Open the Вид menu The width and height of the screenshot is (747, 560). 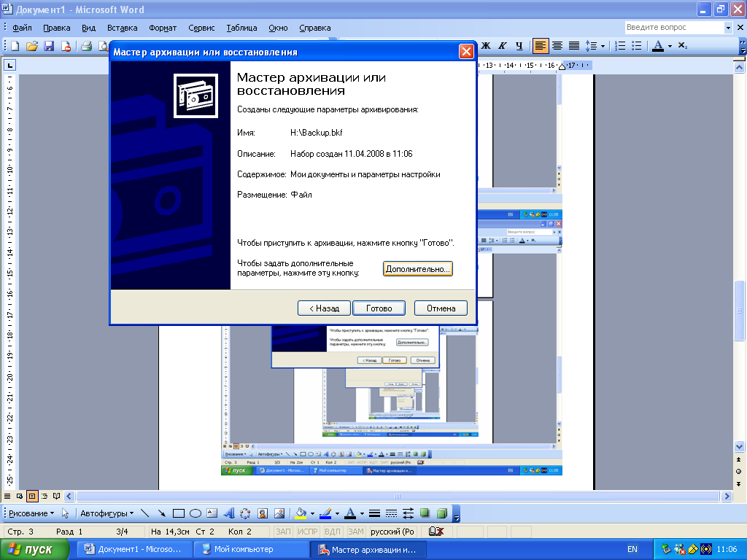(x=88, y=28)
